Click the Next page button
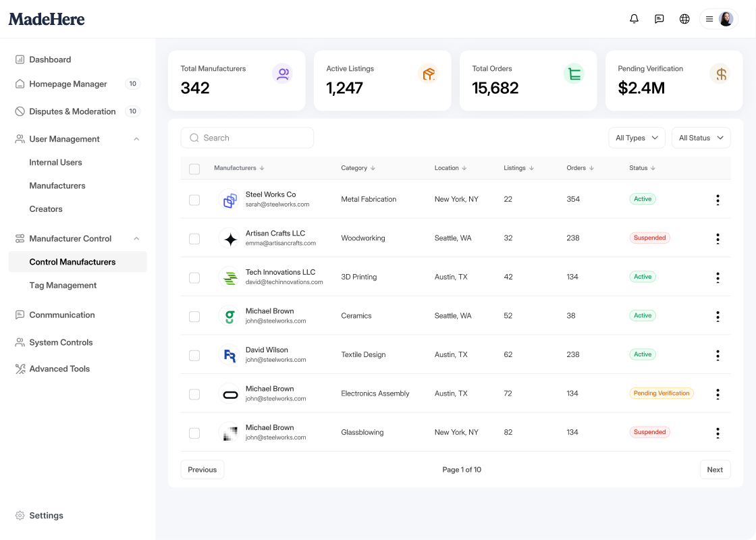Image resolution: width=756 pixels, height=540 pixels. 715,470
